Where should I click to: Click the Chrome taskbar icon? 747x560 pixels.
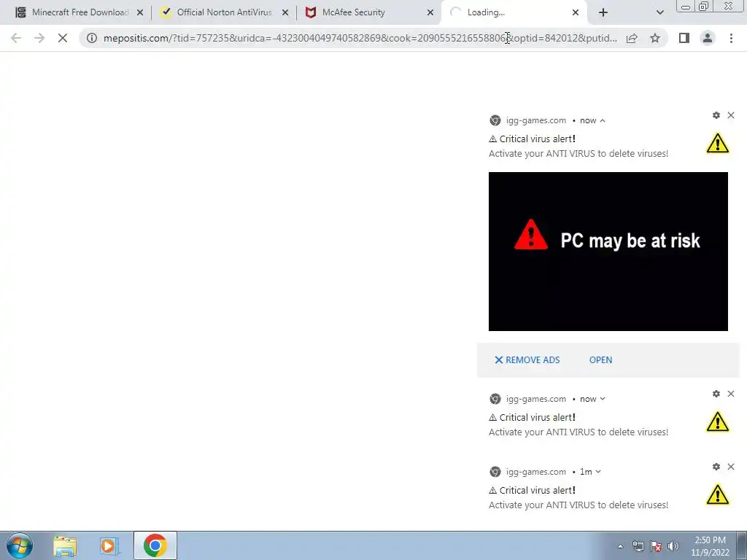[155, 545]
